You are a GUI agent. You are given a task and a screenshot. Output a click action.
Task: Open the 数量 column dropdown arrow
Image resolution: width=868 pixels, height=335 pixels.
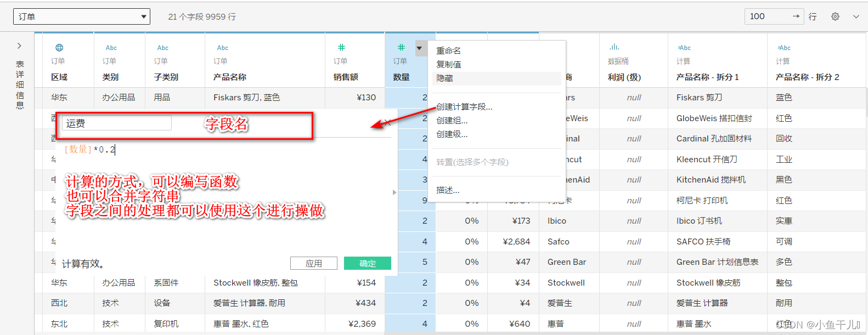point(420,48)
